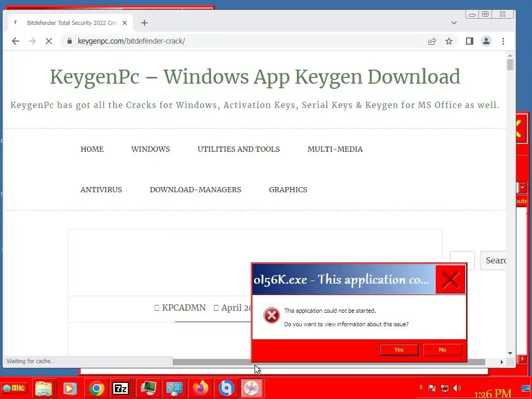
Task: Click the horizontal scrollbar right arrow
Action: [502, 362]
